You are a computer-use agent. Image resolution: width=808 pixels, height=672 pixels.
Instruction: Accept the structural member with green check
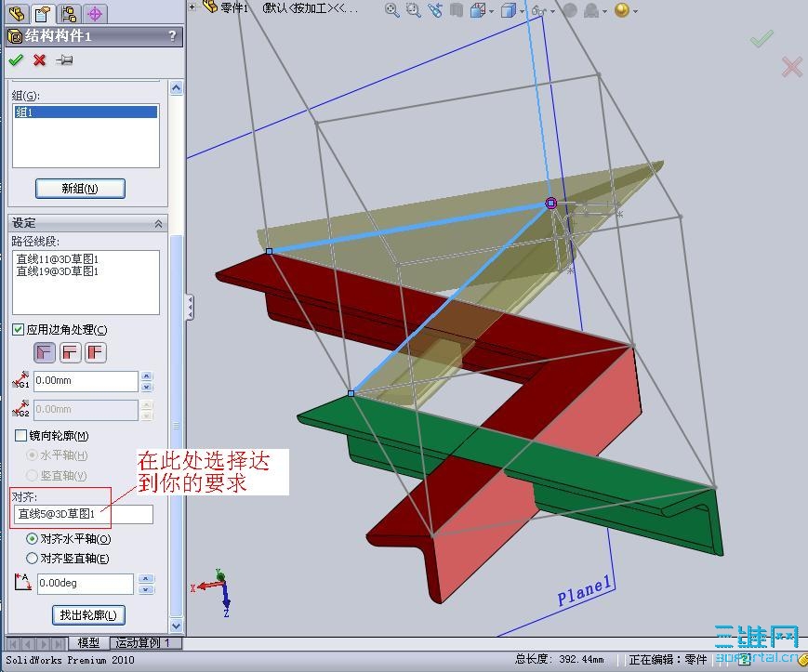click(x=16, y=60)
